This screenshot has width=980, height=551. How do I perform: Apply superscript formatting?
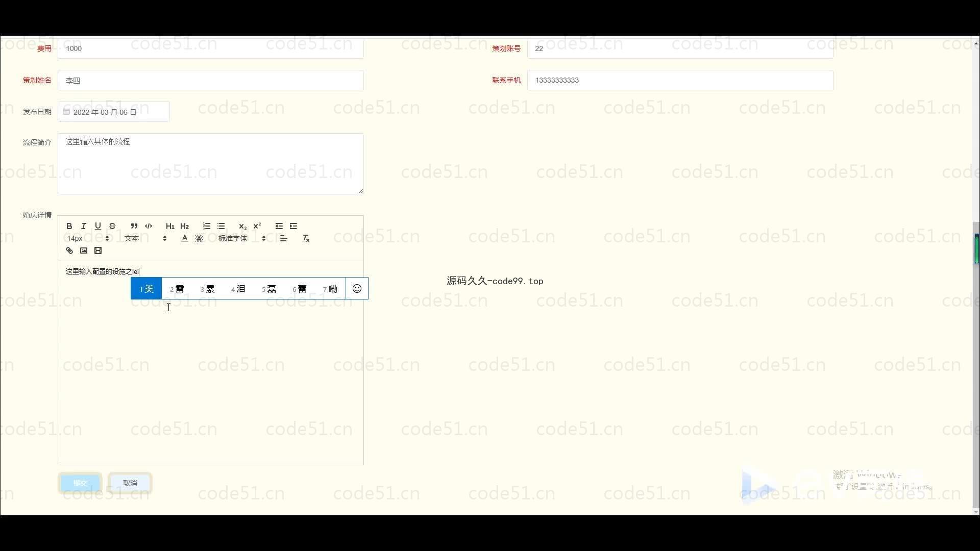pos(257,226)
